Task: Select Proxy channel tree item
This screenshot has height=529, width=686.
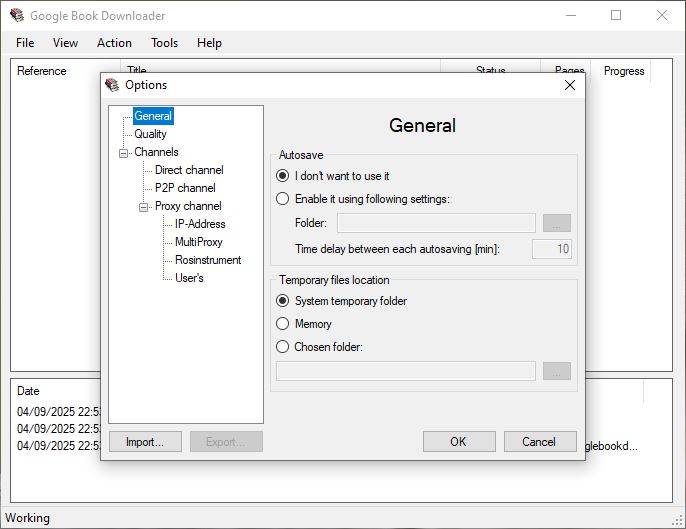Action: pyautogui.click(x=188, y=206)
